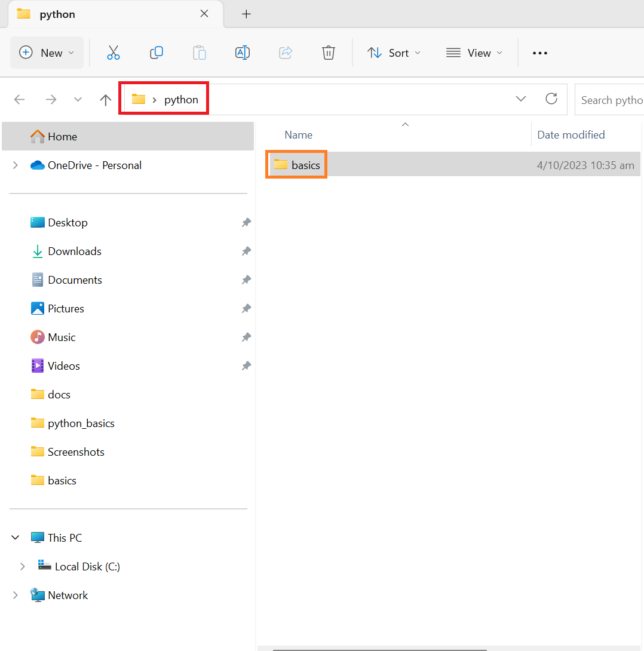Expand the Local Disk (C:) node
The width and height of the screenshot is (644, 651).
23,566
